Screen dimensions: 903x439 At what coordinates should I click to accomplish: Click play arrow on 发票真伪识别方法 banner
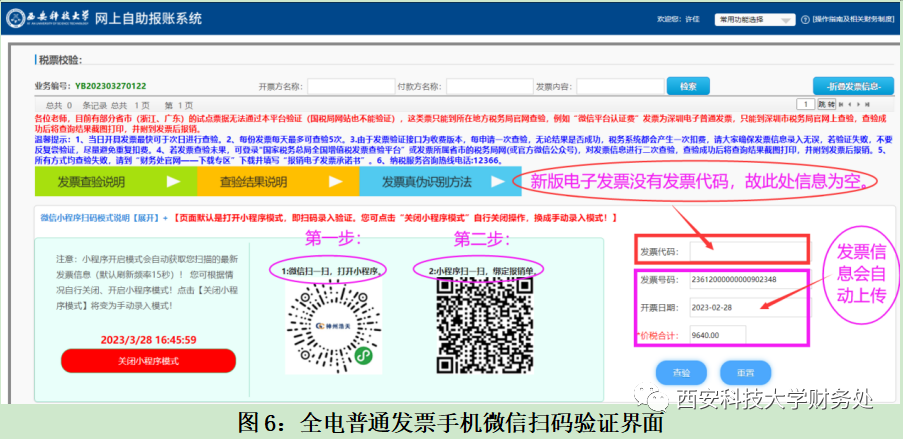click(x=498, y=182)
